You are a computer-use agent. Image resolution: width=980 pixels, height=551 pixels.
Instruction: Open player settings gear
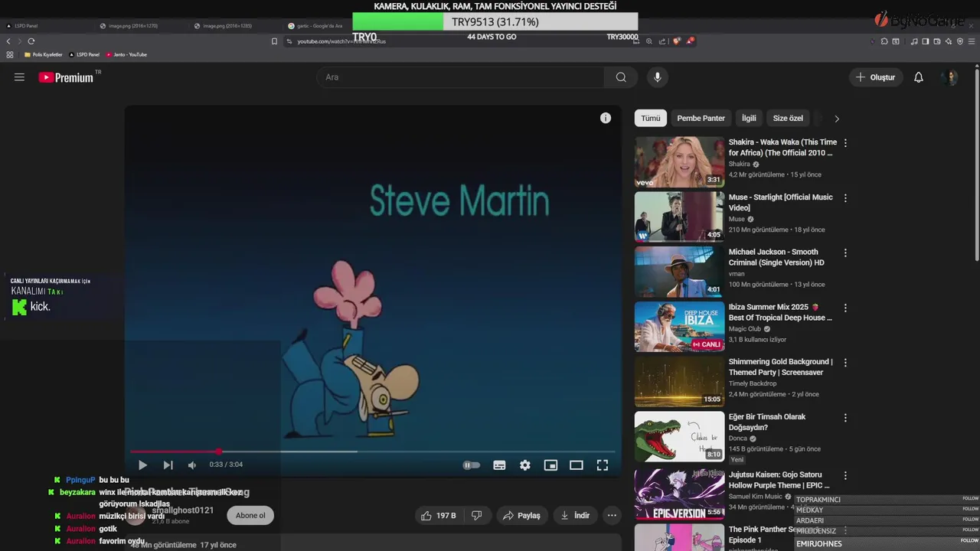click(525, 465)
